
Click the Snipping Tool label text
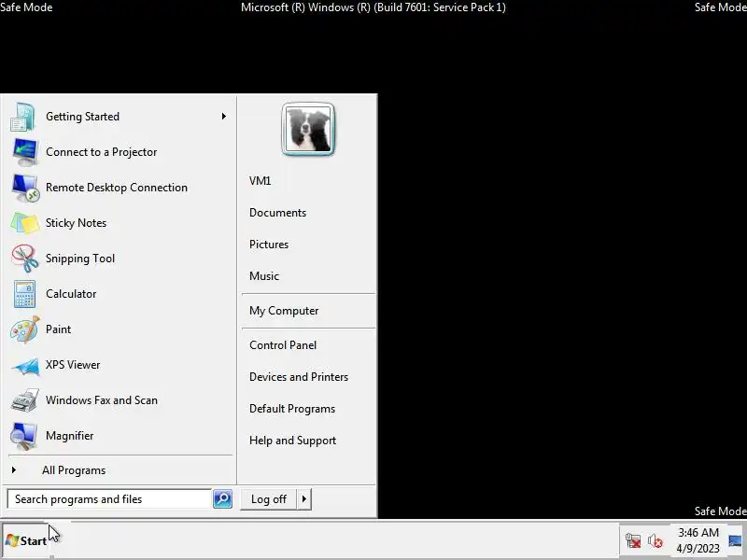click(x=80, y=259)
